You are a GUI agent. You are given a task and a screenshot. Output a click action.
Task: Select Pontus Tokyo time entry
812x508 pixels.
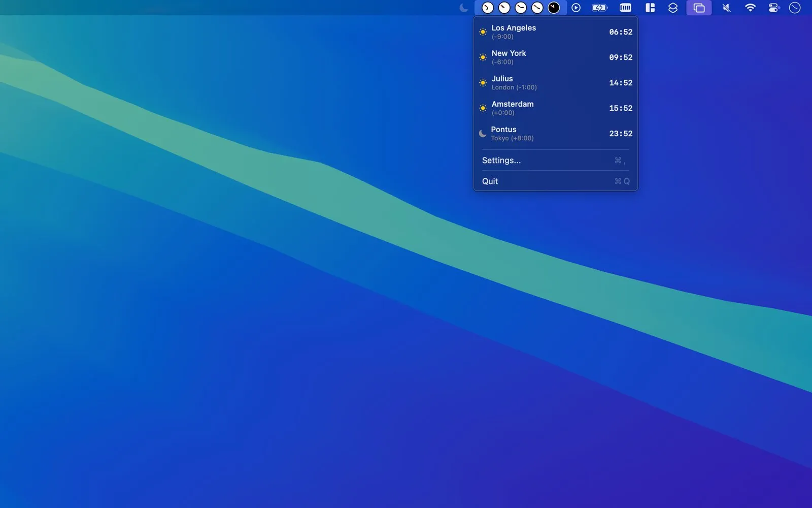point(556,134)
